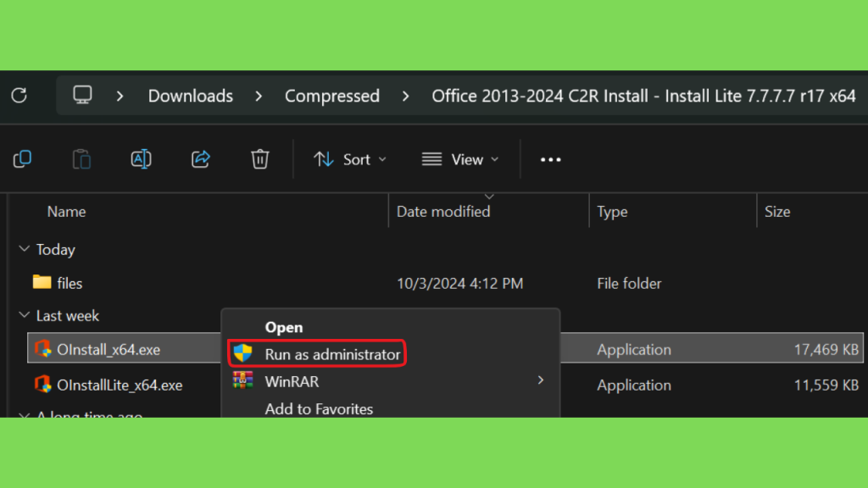
Task: Click the Copy icon in toolbar
Action: [x=23, y=158]
